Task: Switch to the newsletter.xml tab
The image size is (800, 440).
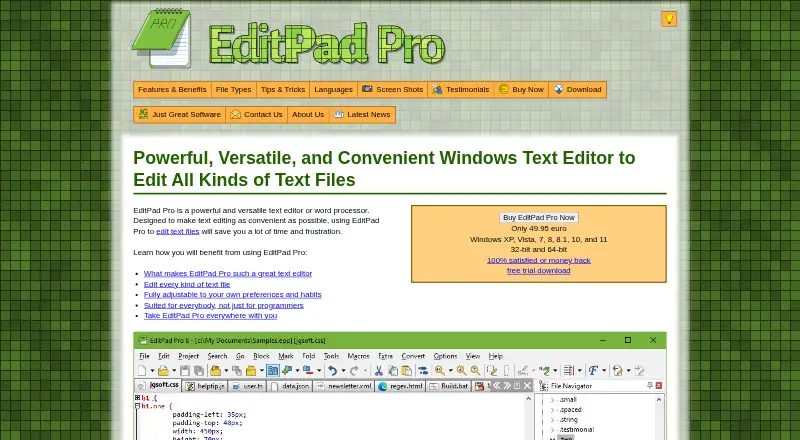Action: tap(344, 386)
